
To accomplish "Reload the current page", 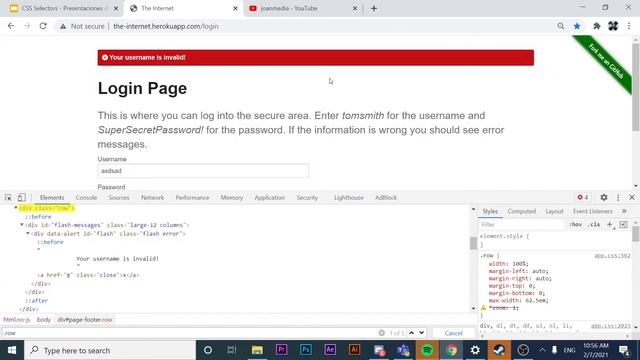I will [43, 26].
